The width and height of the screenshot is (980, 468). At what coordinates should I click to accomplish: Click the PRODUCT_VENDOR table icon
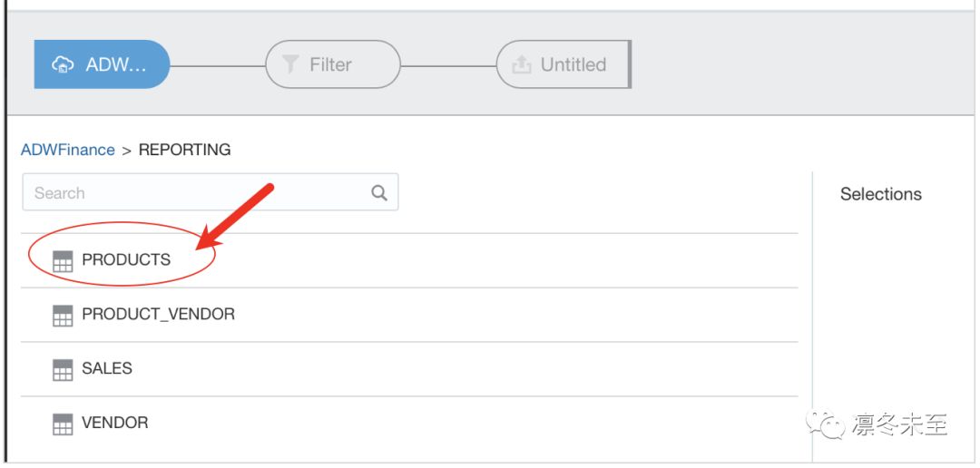tap(63, 315)
